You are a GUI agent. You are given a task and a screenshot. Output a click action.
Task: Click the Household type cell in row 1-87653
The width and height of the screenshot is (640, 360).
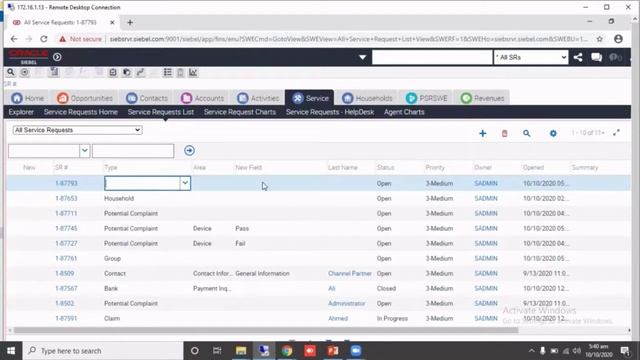click(x=119, y=198)
